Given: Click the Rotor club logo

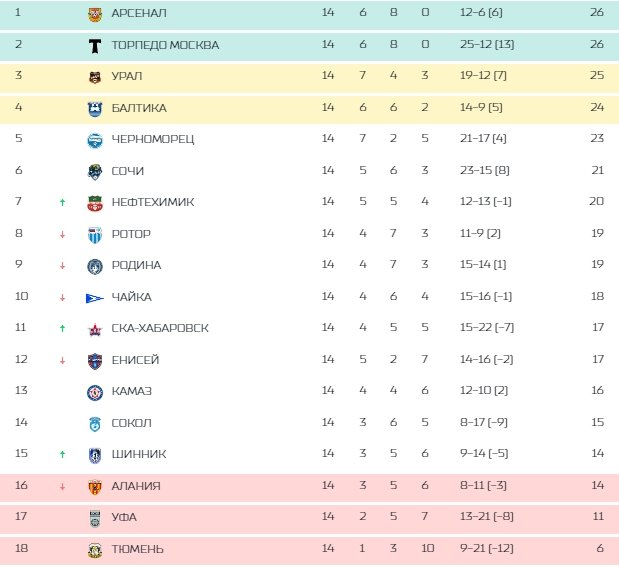Looking at the screenshot, I should [95, 235].
